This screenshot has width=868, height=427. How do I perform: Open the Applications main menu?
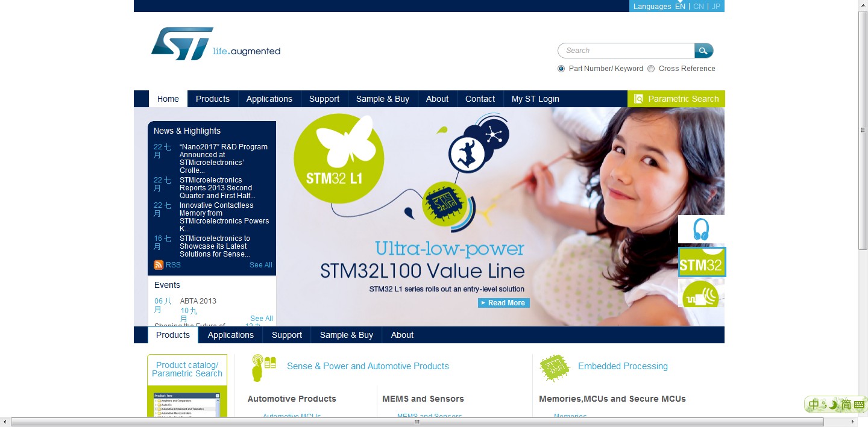point(269,99)
